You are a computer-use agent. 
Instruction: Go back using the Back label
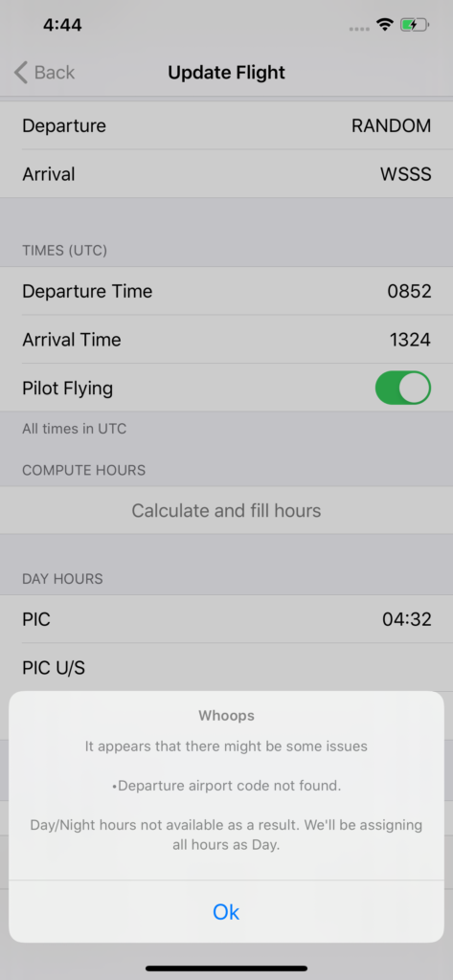[55, 73]
